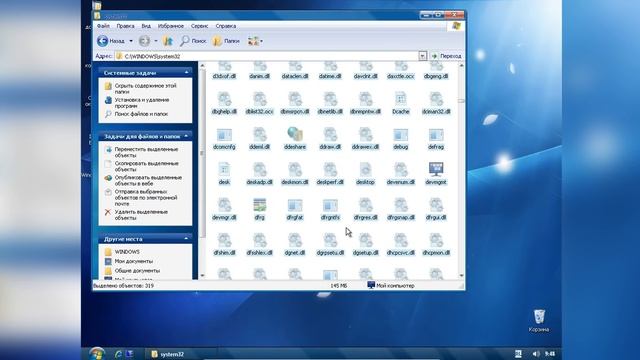Click Переместить выделенные объекты link
This screenshot has width=640, height=360.
click(146, 152)
